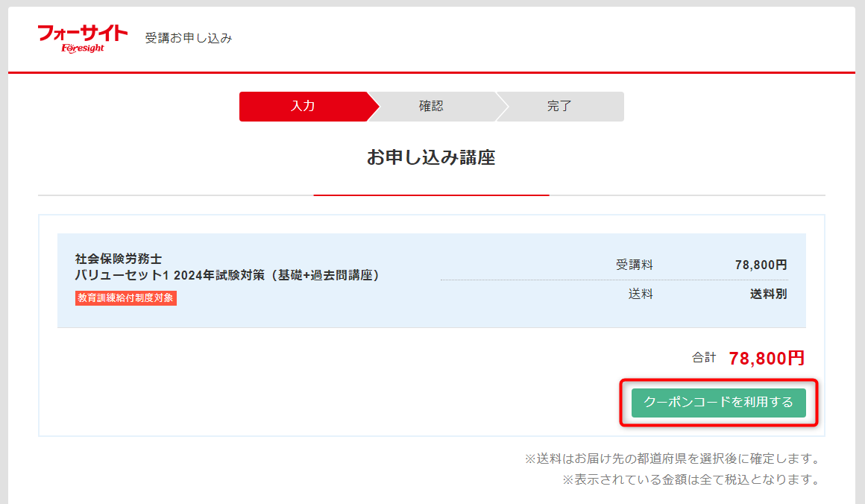
Task: Click the 社会保険労務士 course title
Action: pos(119,259)
